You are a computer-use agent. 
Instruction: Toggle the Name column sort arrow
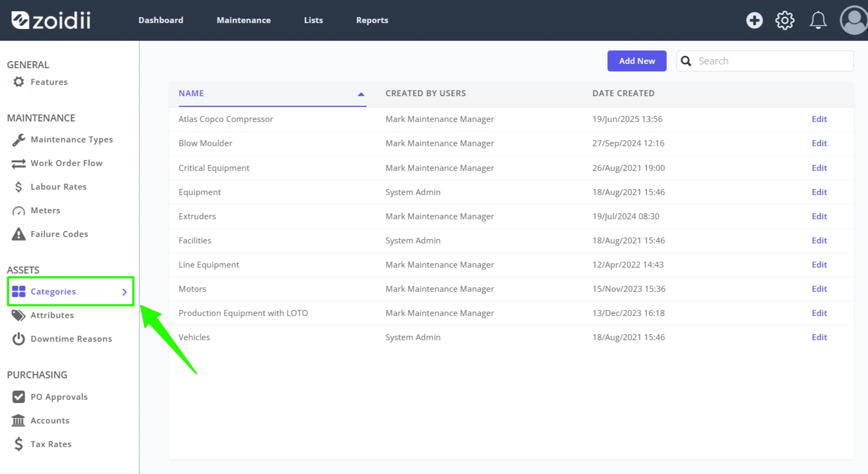(x=361, y=94)
